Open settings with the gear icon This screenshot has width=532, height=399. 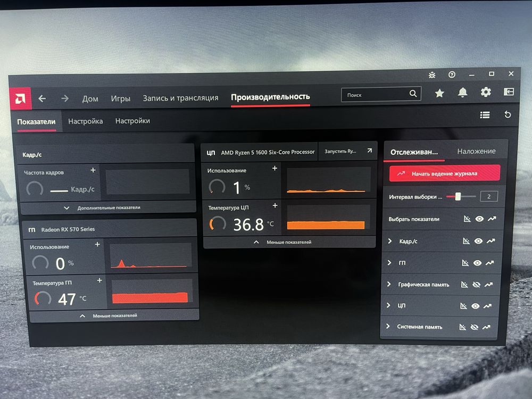click(486, 92)
